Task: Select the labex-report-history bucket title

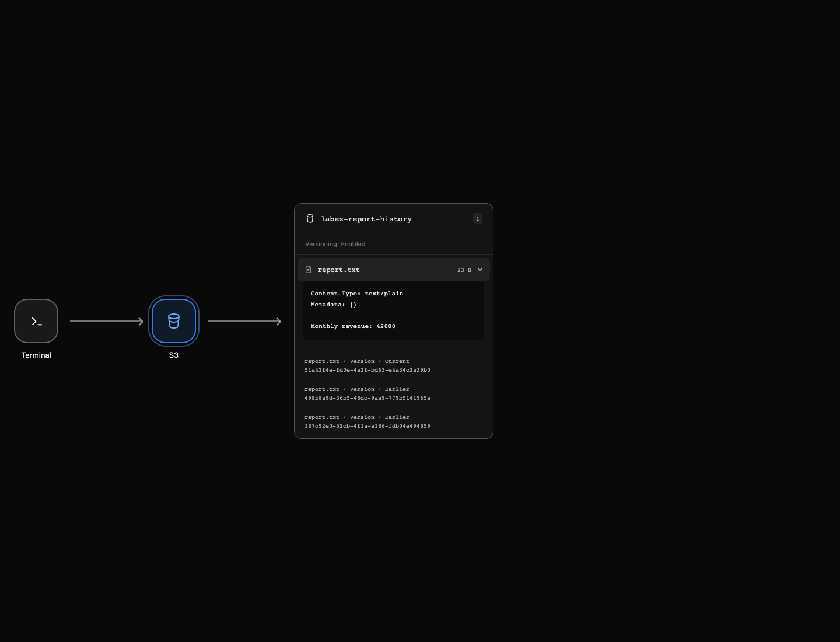Action: point(366,219)
